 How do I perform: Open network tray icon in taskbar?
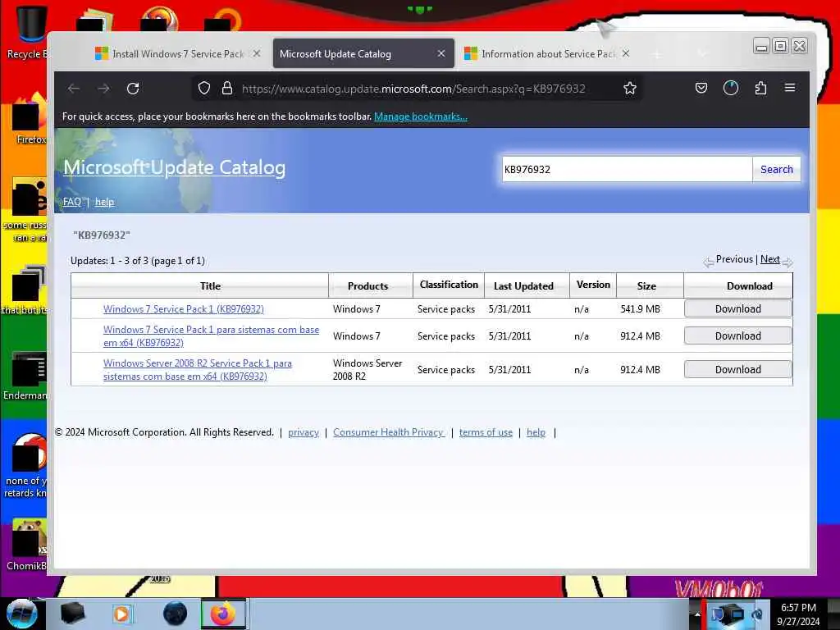728,614
